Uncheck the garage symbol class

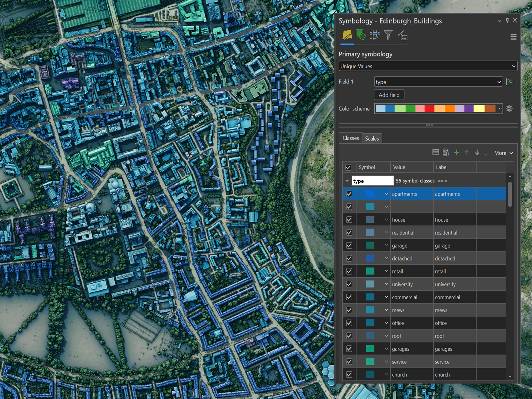click(349, 245)
